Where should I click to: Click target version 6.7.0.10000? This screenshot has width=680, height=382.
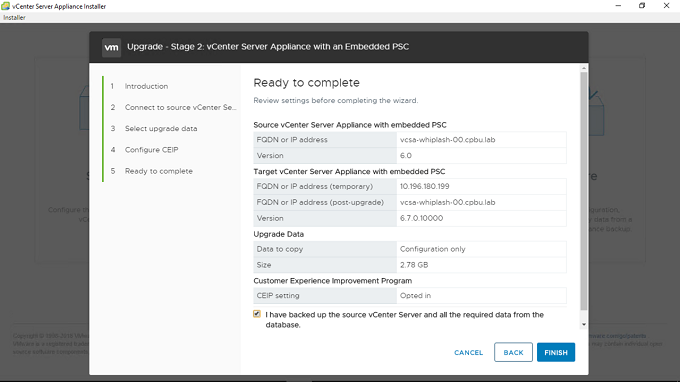pos(421,218)
